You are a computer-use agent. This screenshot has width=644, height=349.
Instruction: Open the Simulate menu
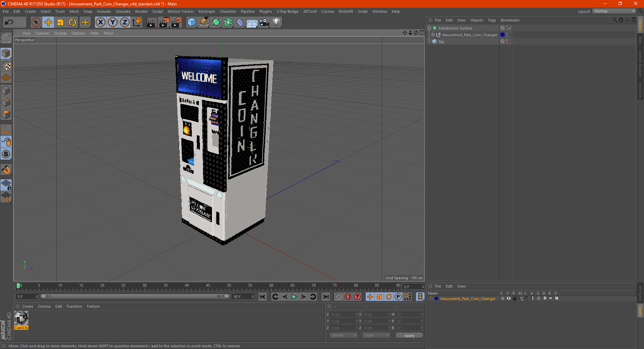(x=123, y=11)
